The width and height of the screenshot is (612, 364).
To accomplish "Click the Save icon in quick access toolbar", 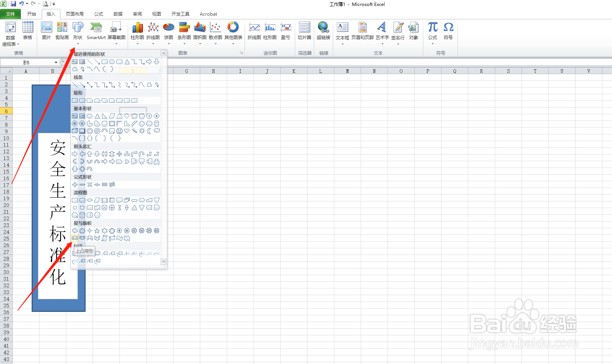I will tap(13, 4).
